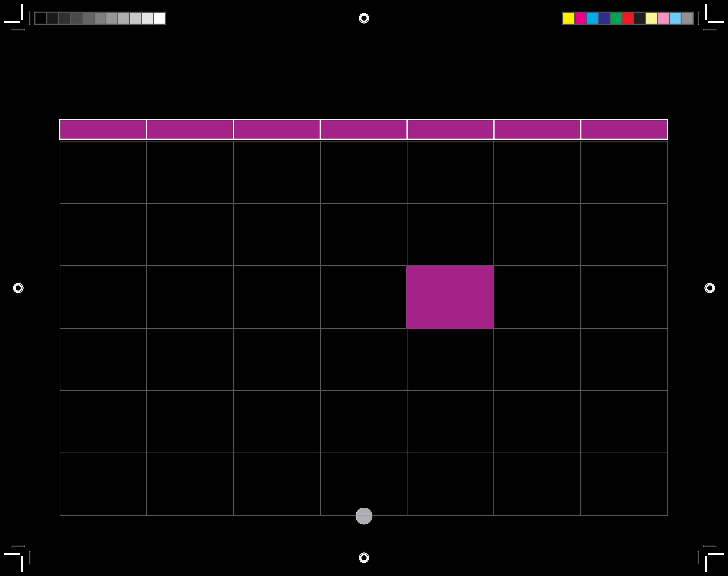The width and height of the screenshot is (728, 576).
Task: Click the last purple header cell
Action: pyautogui.click(x=624, y=129)
